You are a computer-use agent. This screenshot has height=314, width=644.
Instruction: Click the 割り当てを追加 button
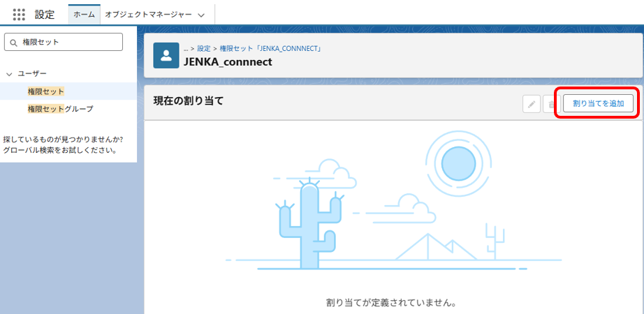tap(598, 103)
